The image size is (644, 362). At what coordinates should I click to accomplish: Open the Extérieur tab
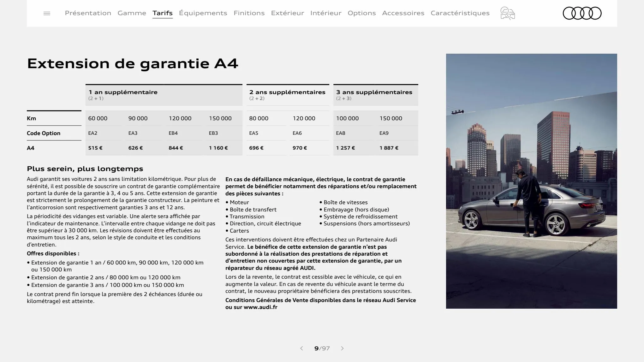click(x=288, y=13)
